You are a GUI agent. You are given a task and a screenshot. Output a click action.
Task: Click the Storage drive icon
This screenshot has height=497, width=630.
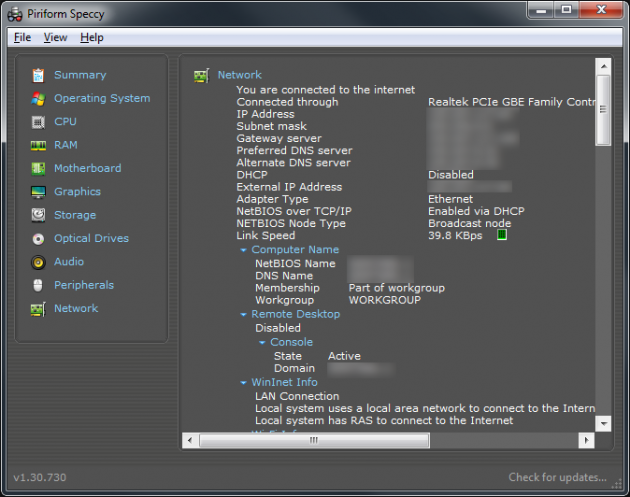[x=38, y=215]
